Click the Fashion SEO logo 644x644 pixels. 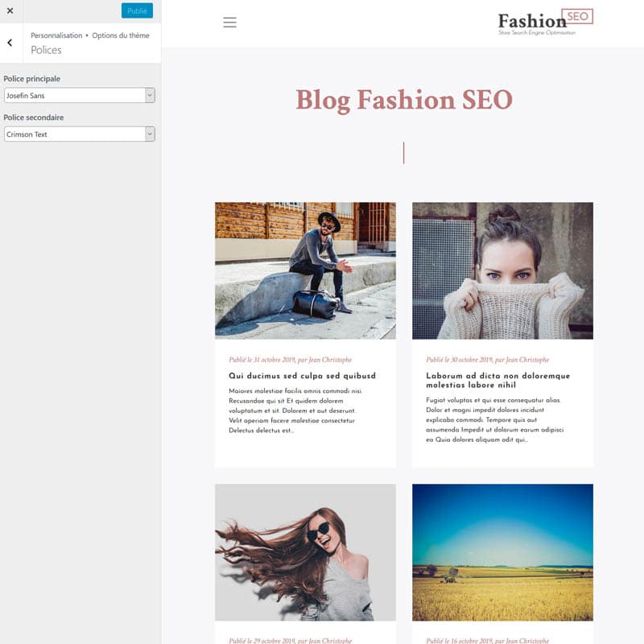point(545,23)
